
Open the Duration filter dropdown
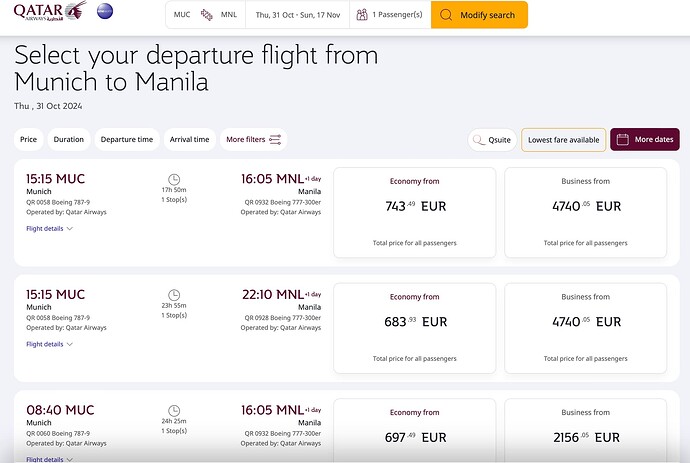[x=69, y=140]
